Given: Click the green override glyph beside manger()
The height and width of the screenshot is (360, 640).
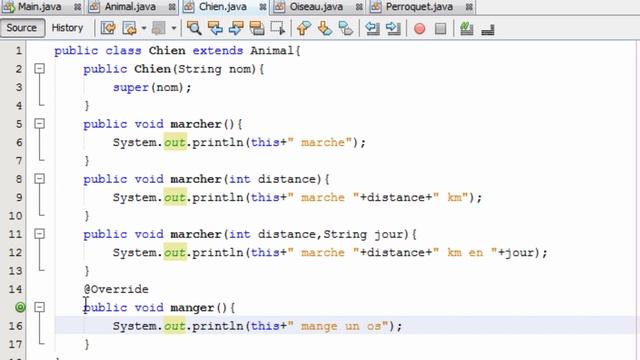Looking at the screenshot, I should pyautogui.click(x=20, y=307).
